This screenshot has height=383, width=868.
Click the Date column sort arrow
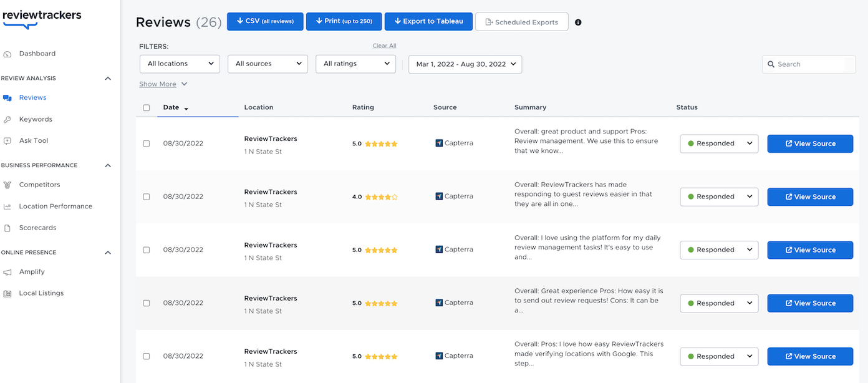(x=186, y=109)
